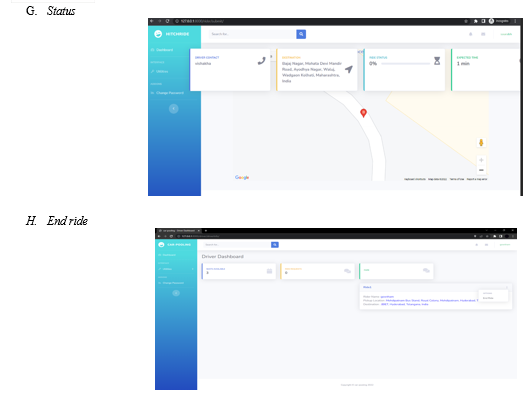The width and height of the screenshot is (528, 397).
Task: Collapse the Car Pooling sidebar with the round toggle
Action: pyautogui.click(x=176, y=293)
